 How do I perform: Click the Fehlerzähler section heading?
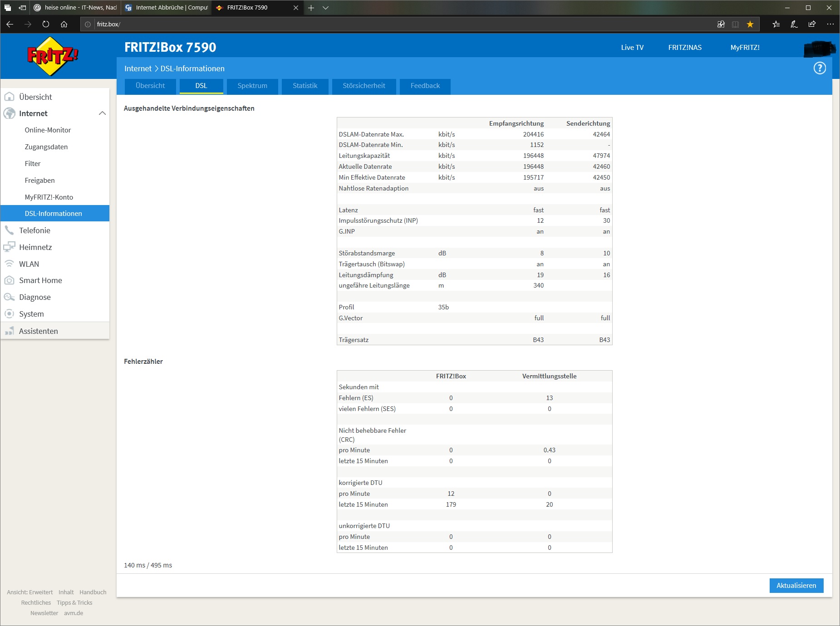pyautogui.click(x=143, y=362)
